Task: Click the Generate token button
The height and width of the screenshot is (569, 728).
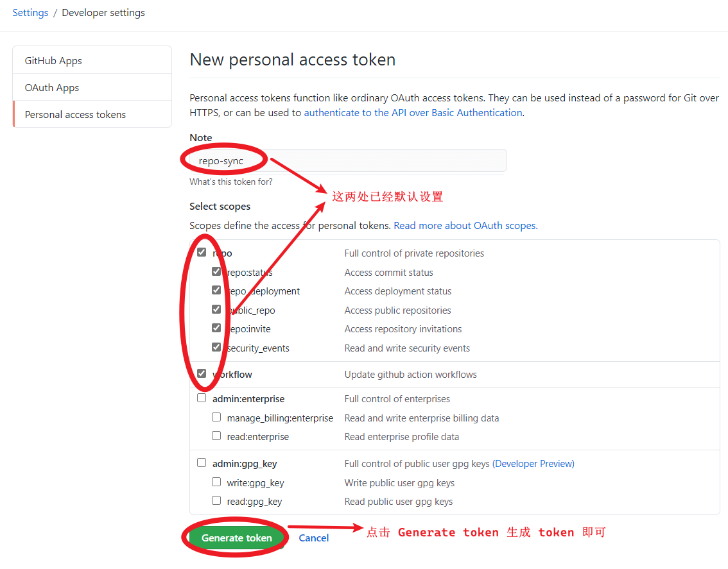Action: (236, 538)
